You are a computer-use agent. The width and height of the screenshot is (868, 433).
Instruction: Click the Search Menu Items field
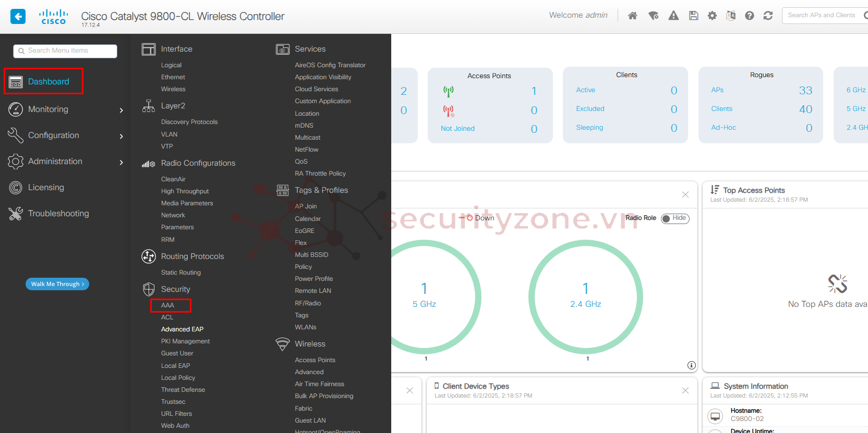click(x=65, y=51)
